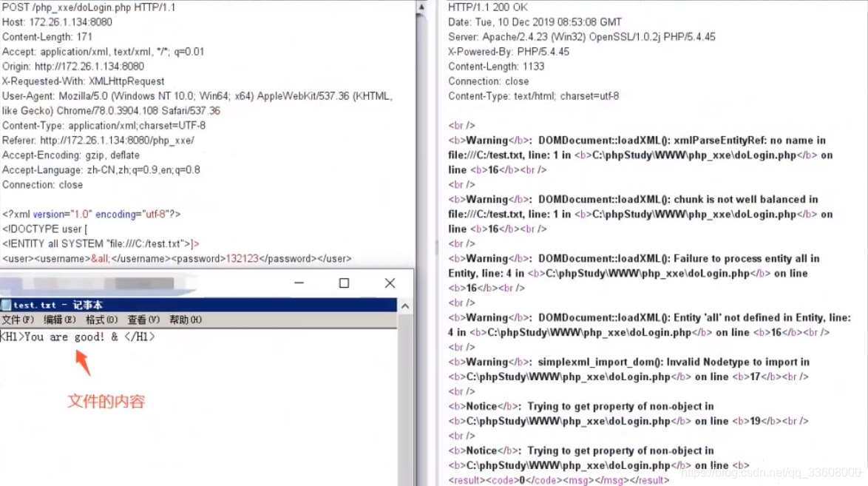Open the 查看(V) menu in Notepad

[x=143, y=320]
